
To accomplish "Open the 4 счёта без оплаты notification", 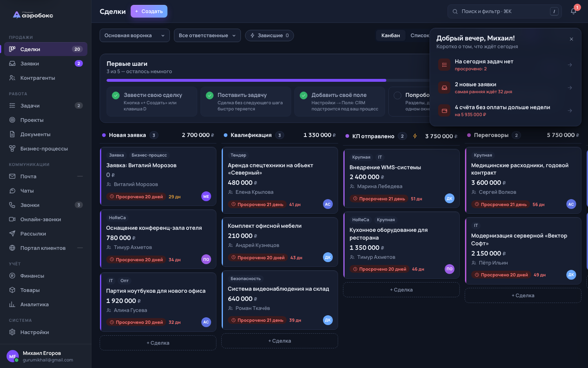I will (506, 110).
